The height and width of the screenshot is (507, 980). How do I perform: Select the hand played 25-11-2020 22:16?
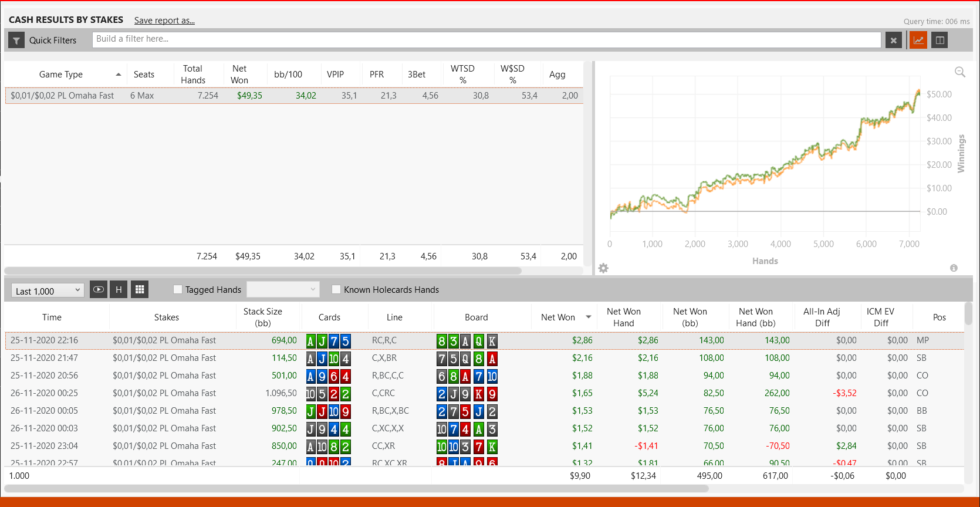tap(484, 340)
